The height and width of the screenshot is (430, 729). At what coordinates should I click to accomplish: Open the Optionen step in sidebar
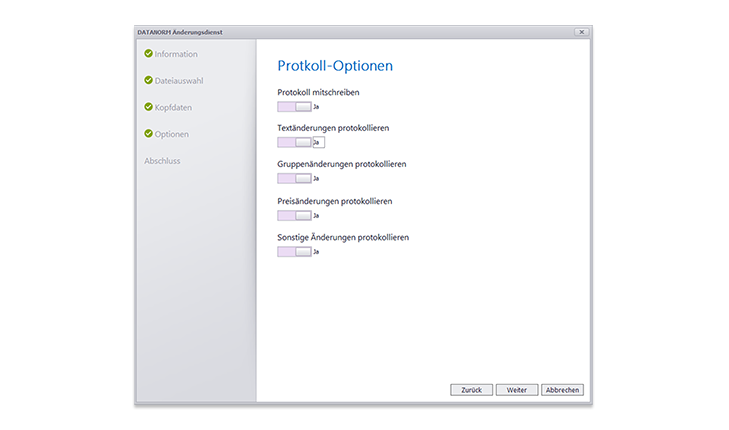172,134
